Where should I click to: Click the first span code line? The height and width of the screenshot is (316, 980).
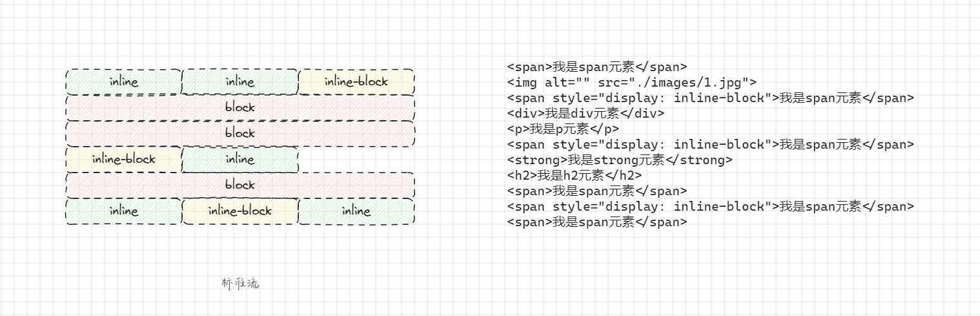[597, 67]
